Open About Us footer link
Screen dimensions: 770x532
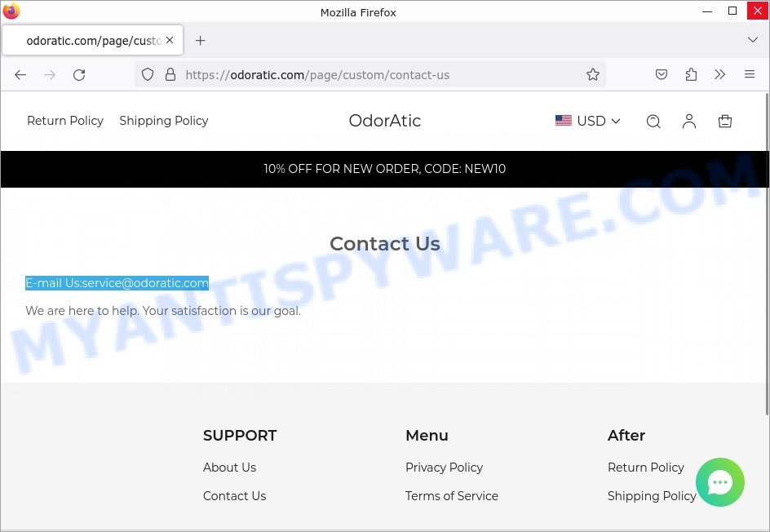click(x=229, y=468)
